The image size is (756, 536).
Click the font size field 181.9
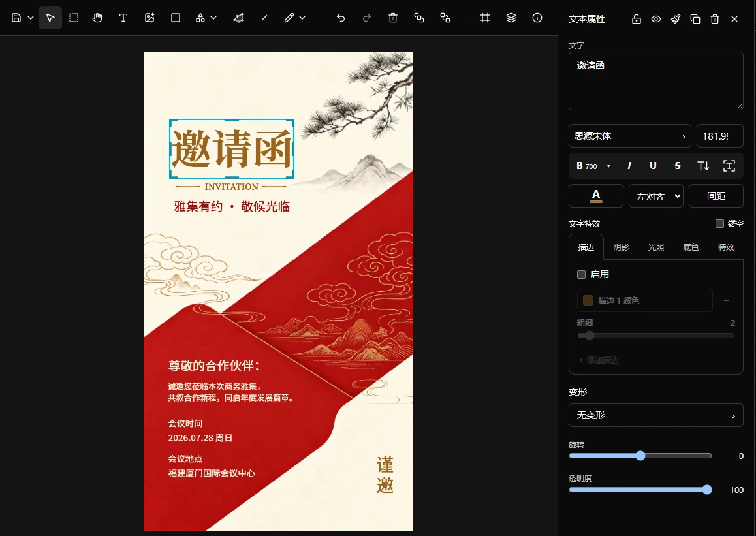click(x=720, y=136)
